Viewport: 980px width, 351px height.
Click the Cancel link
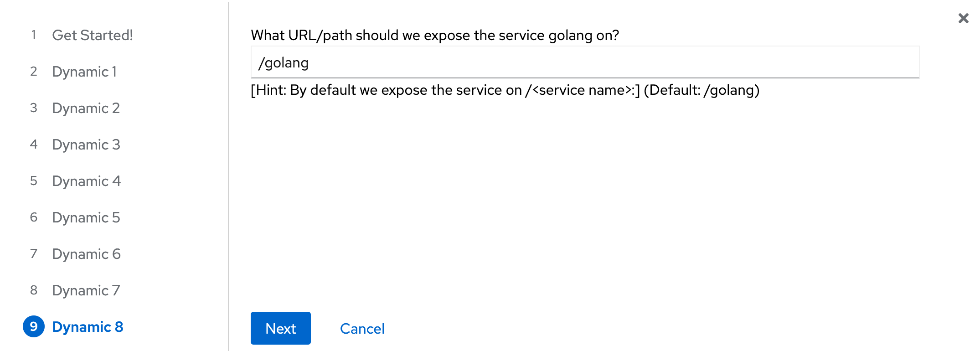(x=362, y=329)
